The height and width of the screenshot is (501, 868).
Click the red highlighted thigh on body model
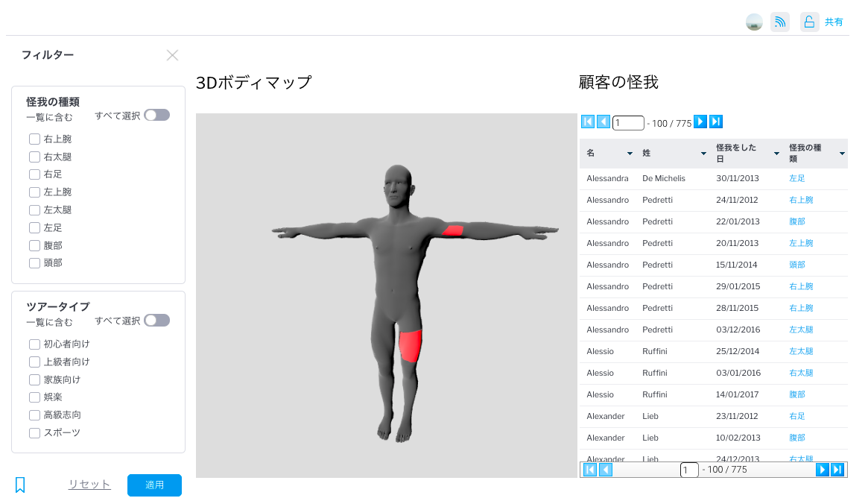pyautogui.click(x=411, y=345)
